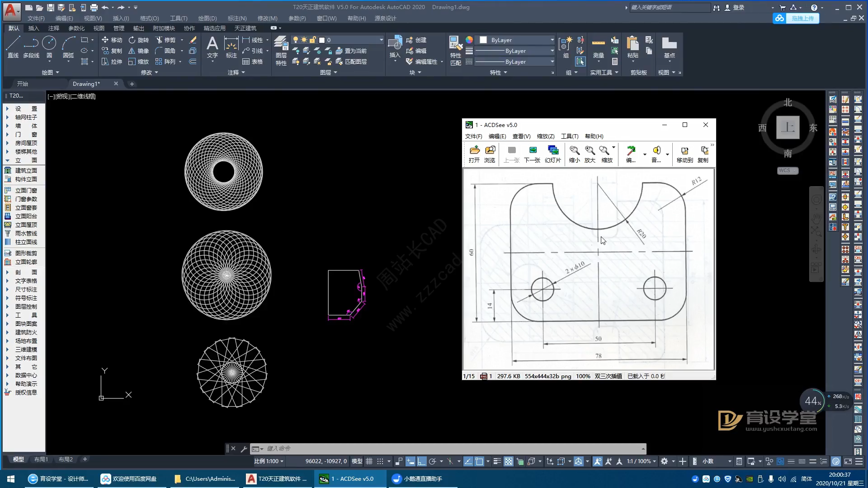Image resolution: width=868 pixels, height=488 pixels.
Task: Open the 查看(V) menu in ACDSee
Action: tap(521, 136)
